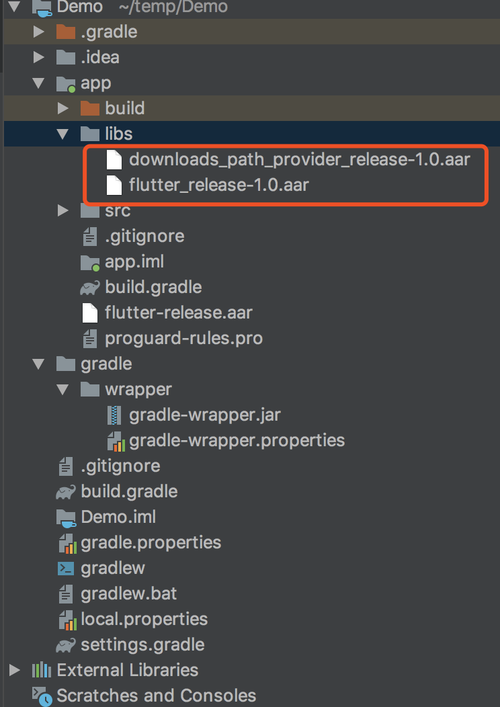Expand the External Libraries node arrow
Screen dimensions: 500x707
14,670
